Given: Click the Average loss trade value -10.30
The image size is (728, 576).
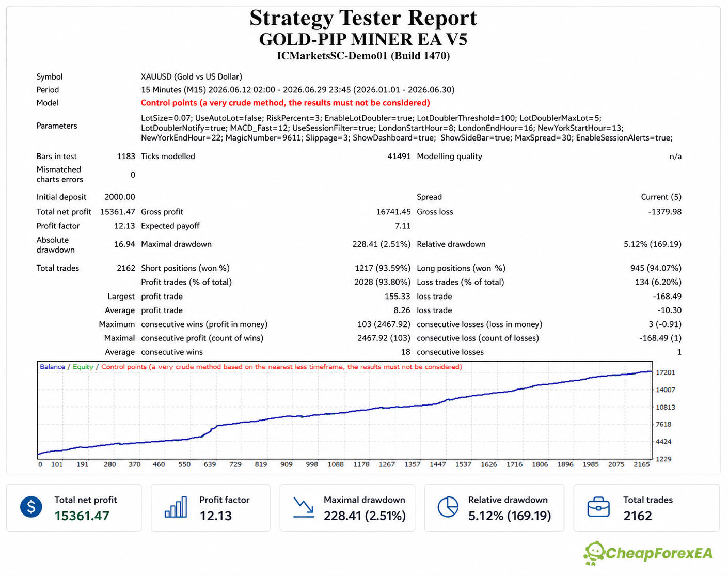Looking at the screenshot, I should click(x=669, y=310).
